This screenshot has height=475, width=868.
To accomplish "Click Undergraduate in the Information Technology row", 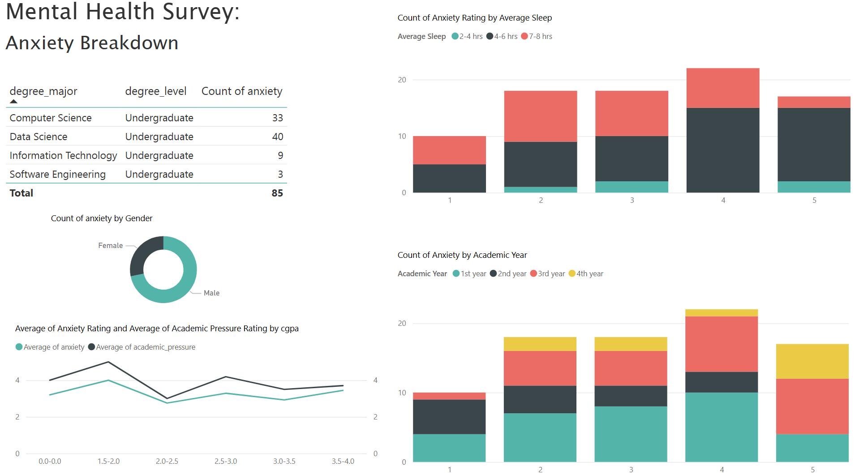I will 159,155.
